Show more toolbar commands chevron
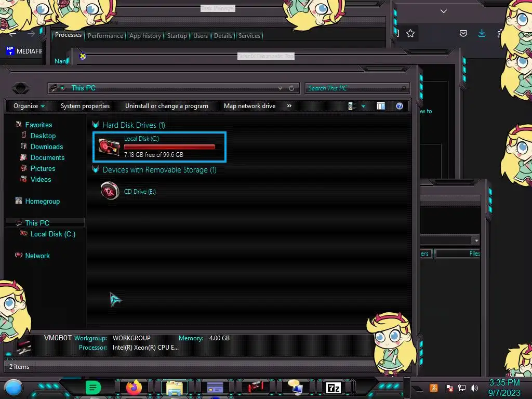This screenshot has width=532, height=399. tap(289, 106)
